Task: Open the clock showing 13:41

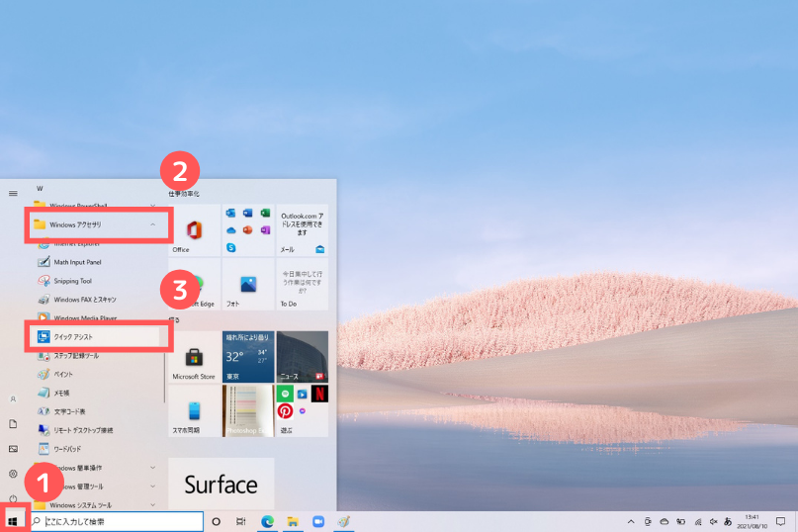Action: 752,521
